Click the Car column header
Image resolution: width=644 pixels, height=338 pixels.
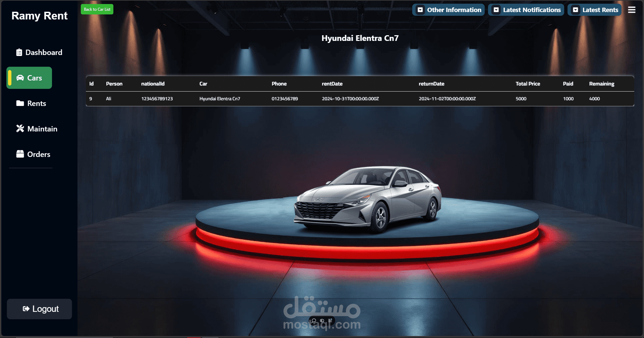point(203,84)
